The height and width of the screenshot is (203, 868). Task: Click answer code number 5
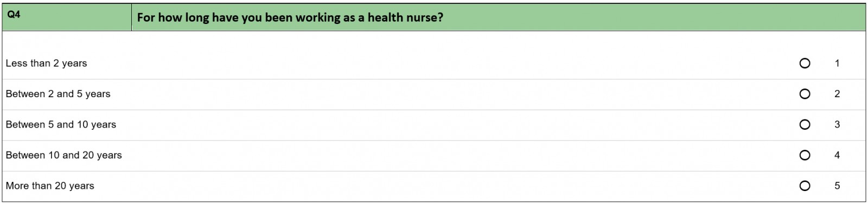[837, 186]
